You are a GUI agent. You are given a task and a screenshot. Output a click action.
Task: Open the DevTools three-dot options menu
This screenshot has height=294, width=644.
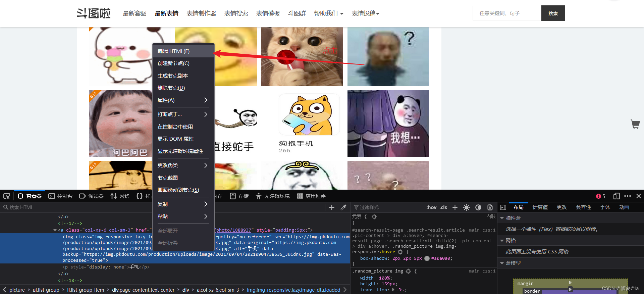(x=628, y=196)
